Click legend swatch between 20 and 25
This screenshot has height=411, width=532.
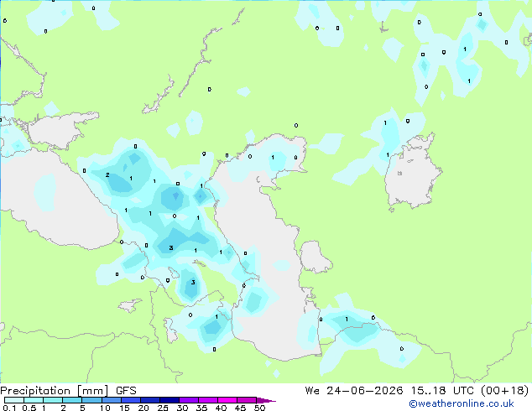[x=149, y=400]
